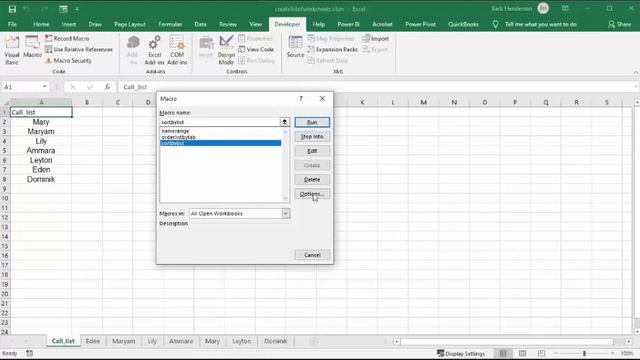The image size is (640, 360).
Task: Select cell containing Lily
Action: coord(41,141)
